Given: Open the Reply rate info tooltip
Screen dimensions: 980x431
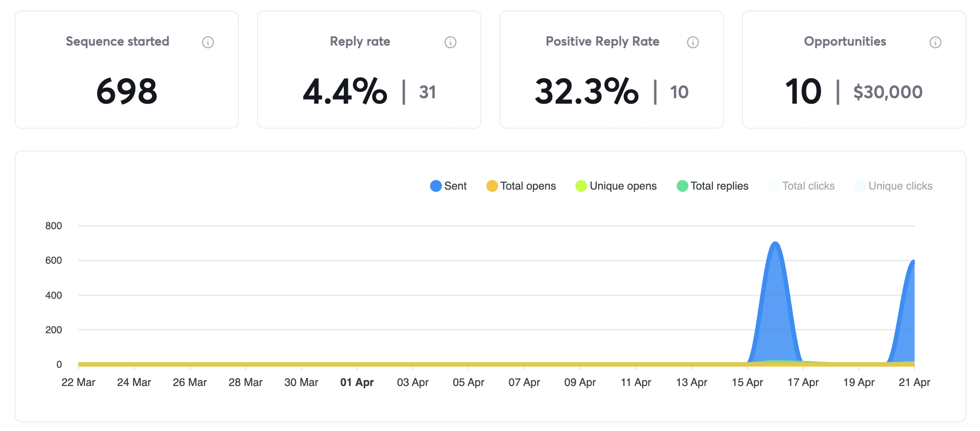Looking at the screenshot, I should coord(450,42).
